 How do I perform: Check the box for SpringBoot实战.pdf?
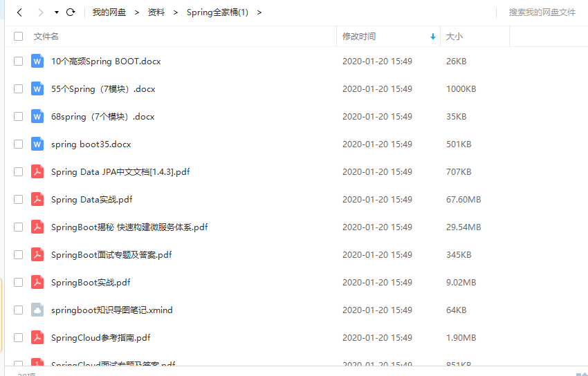(x=18, y=283)
